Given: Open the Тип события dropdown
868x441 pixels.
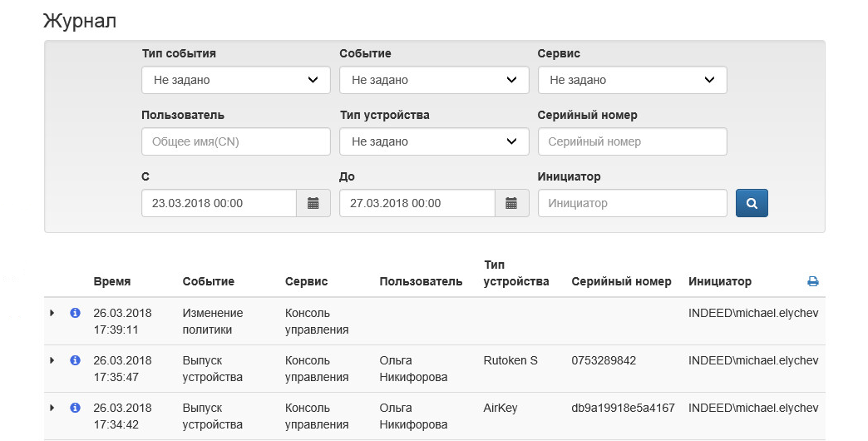Looking at the screenshot, I should [235, 81].
